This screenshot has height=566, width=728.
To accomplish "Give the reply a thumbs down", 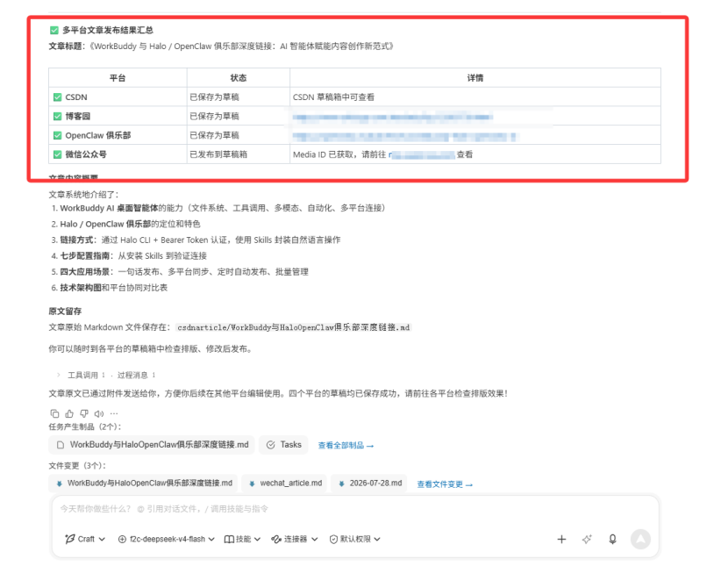I will [84, 413].
